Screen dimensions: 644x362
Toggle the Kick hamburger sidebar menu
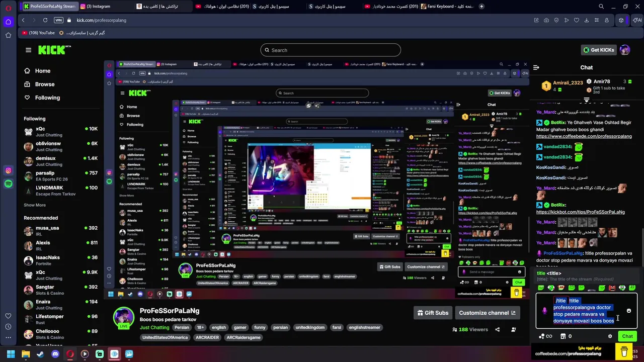point(28,50)
